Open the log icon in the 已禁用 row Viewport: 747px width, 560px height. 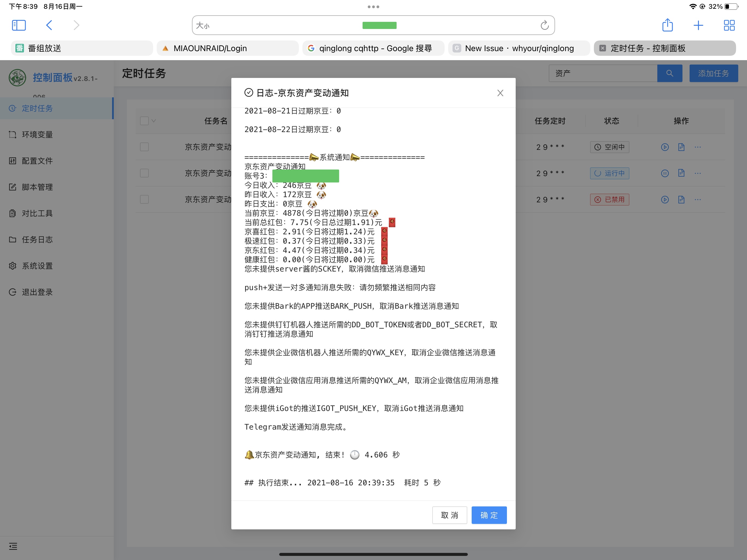click(681, 200)
